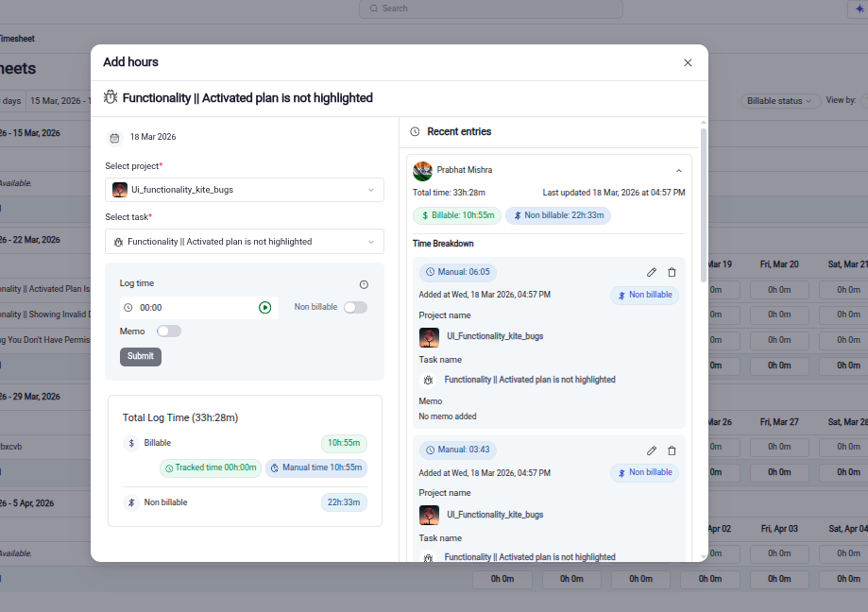Click Fri, Mar 27 column header
Screen dimensions: 868x612
click(x=779, y=422)
